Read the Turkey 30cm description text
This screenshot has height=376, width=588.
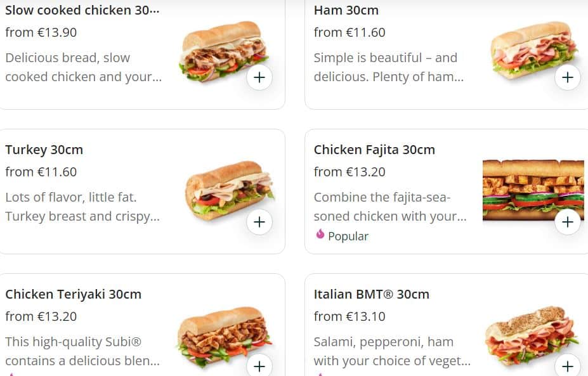coord(82,207)
